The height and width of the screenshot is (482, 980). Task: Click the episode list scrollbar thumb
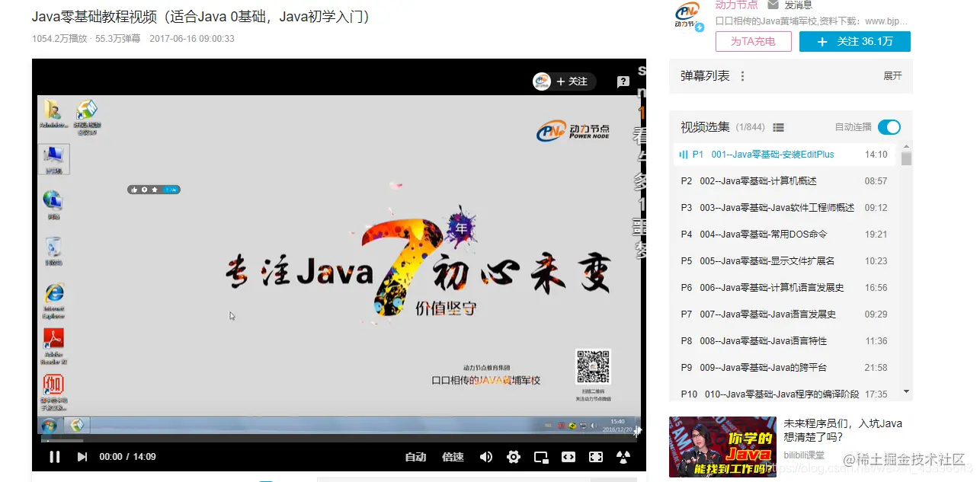[x=906, y=158]
